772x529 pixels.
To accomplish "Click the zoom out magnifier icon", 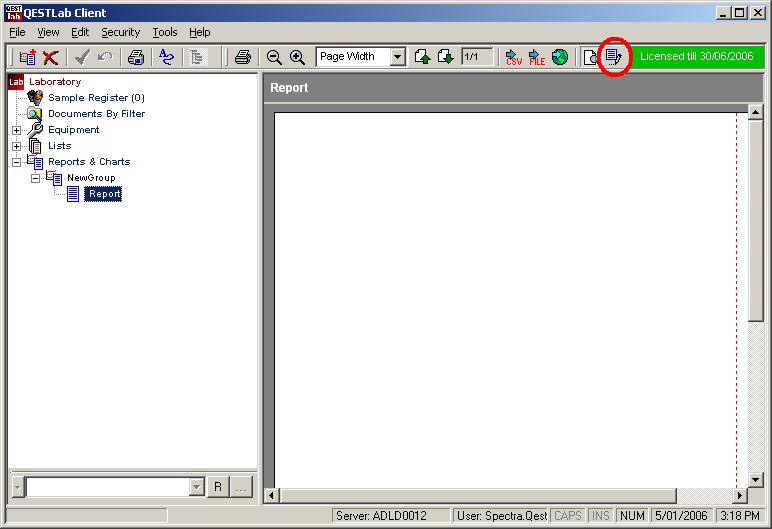I will click(x=274, y=58).
